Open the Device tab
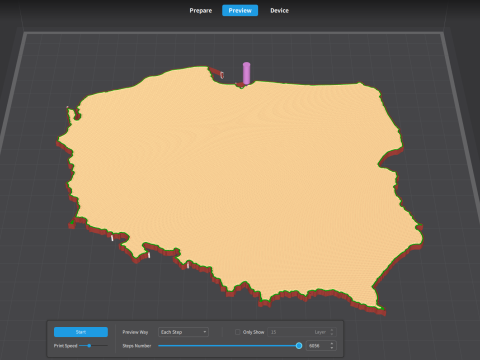The height and width of the screenshot is (360, 480). coord(279,10)
